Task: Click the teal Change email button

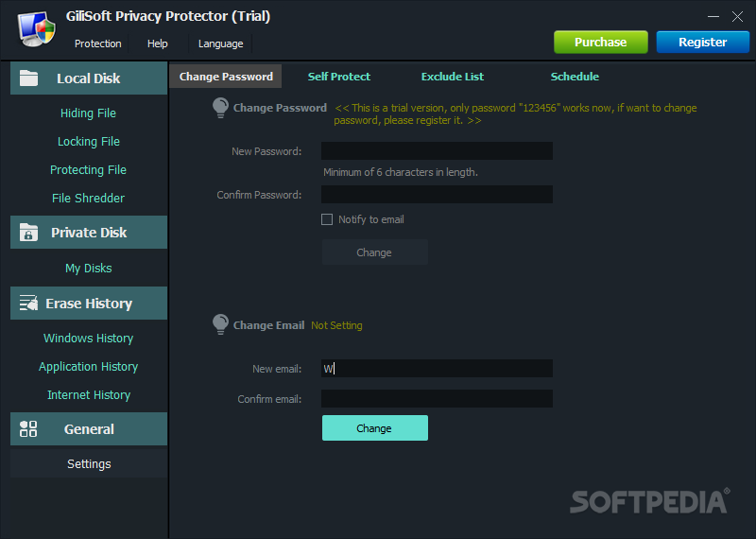Action: [374, 428]
